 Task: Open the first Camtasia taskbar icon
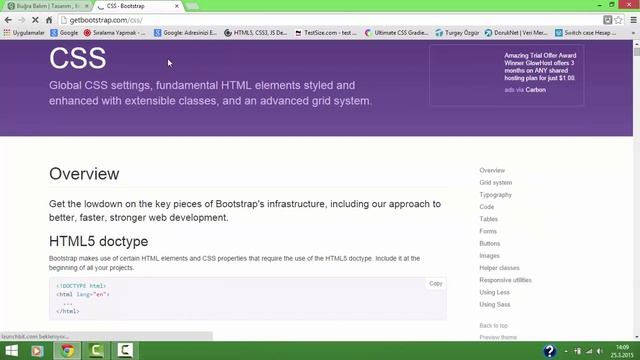click(x=96, y=351)
